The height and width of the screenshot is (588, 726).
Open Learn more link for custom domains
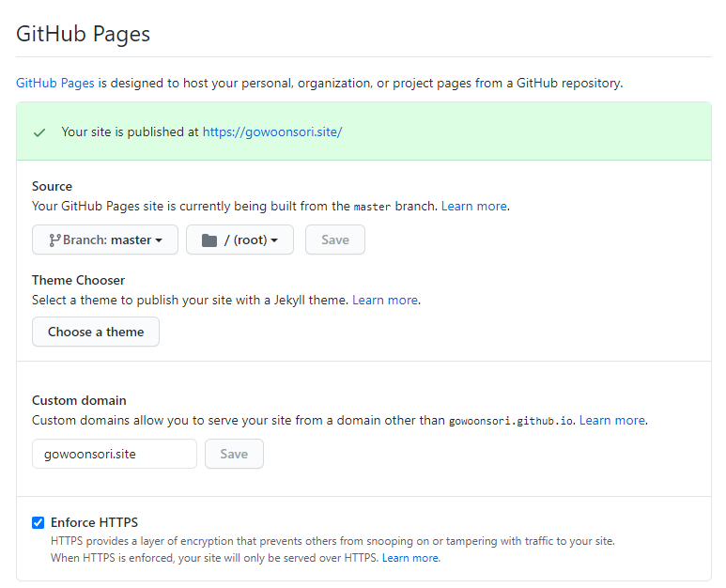pos(612,420)
